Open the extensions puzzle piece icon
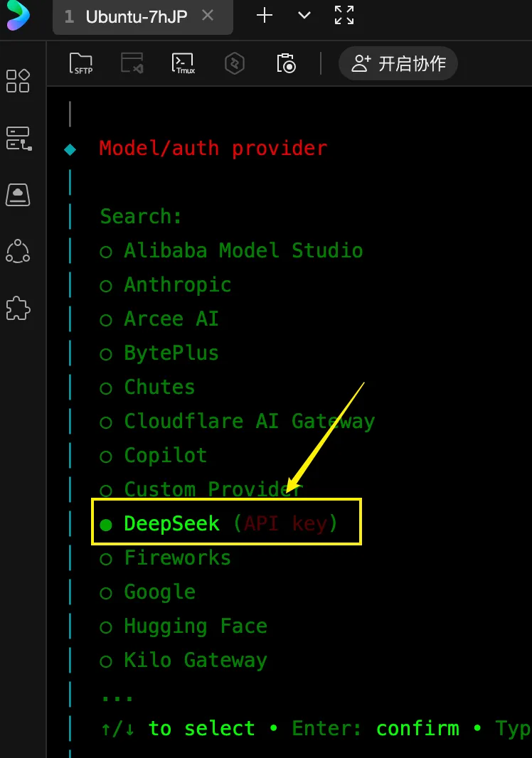Viewport: 532px width, 758px height. pos(18,308)
